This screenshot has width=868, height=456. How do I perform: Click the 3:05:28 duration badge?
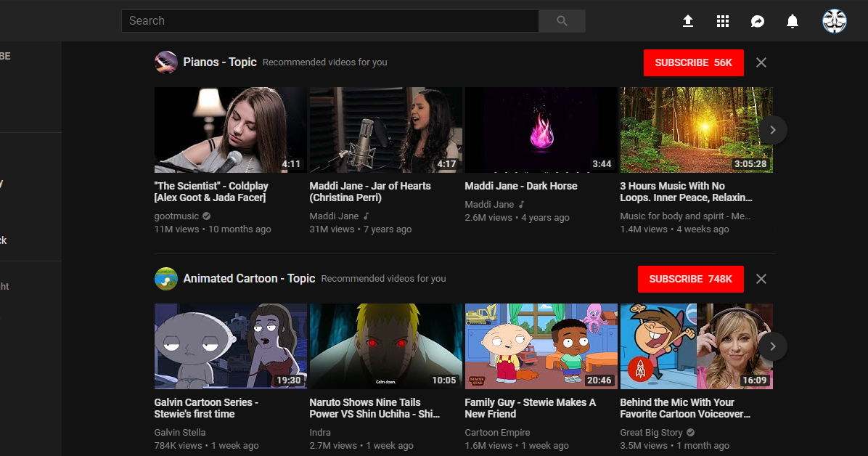pyautogui.click(x=750, y=164)
